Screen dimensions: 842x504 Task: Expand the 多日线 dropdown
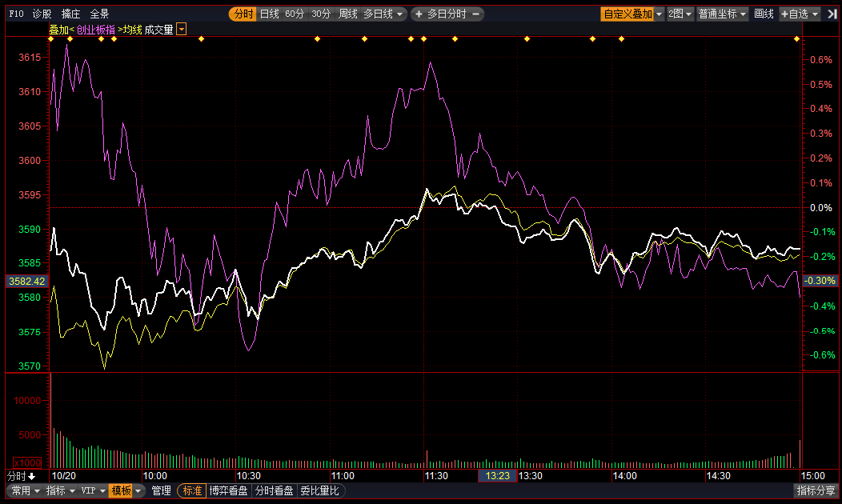[384, 14]
